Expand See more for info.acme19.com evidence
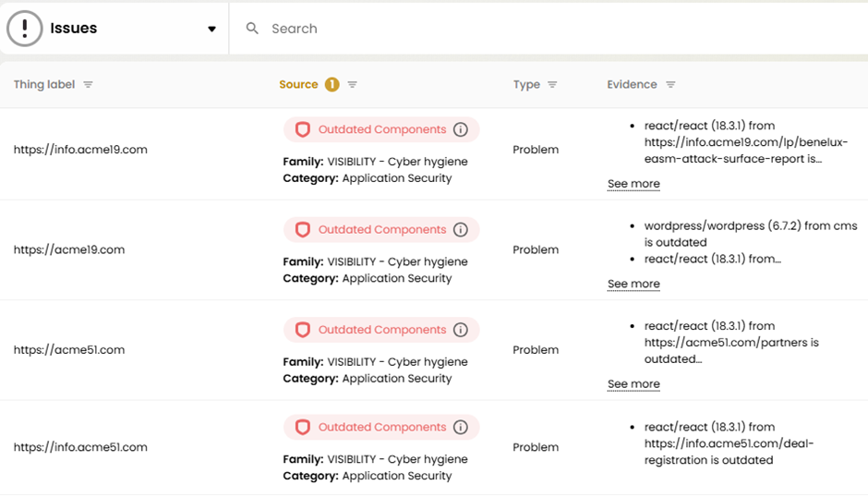 pyautogui.click(x=633, y=184)
